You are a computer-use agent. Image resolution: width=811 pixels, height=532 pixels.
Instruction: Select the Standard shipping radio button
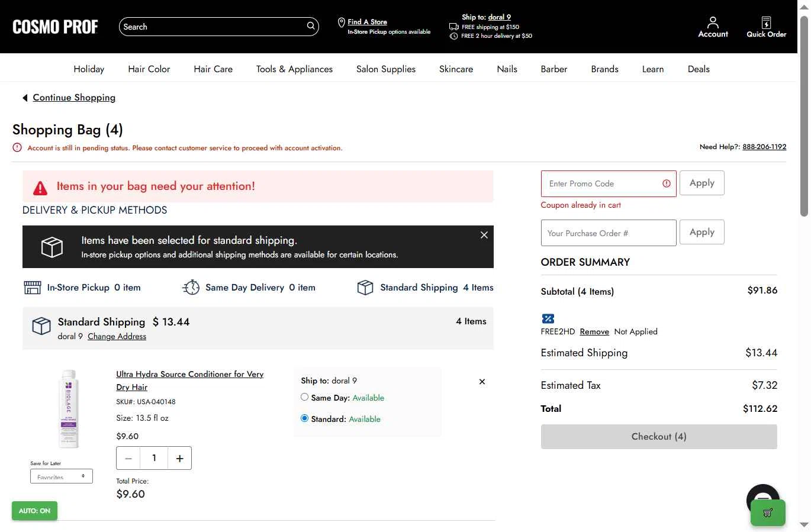[x=305, y=418]
